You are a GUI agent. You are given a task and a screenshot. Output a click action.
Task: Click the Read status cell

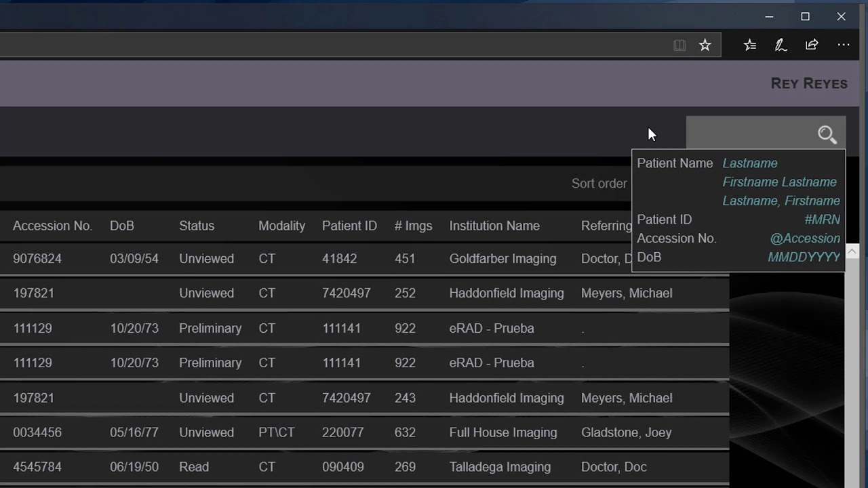[194, 467]
